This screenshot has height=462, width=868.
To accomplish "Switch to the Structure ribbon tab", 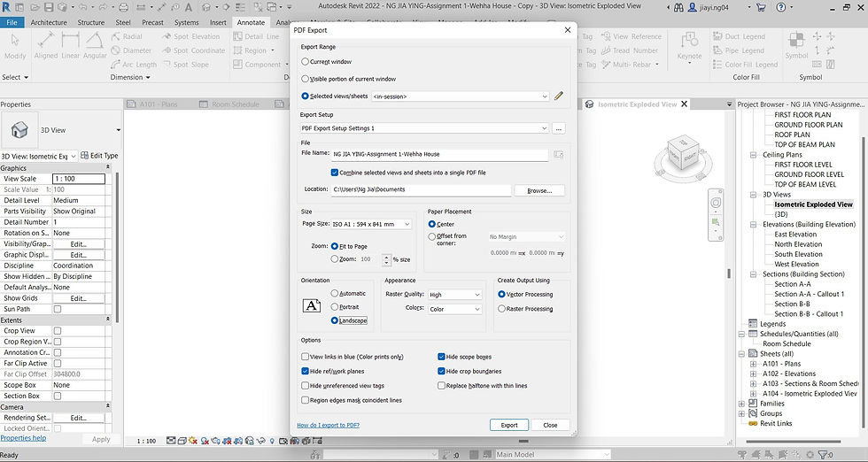I will pyautogui.click(x=90, y=22).
